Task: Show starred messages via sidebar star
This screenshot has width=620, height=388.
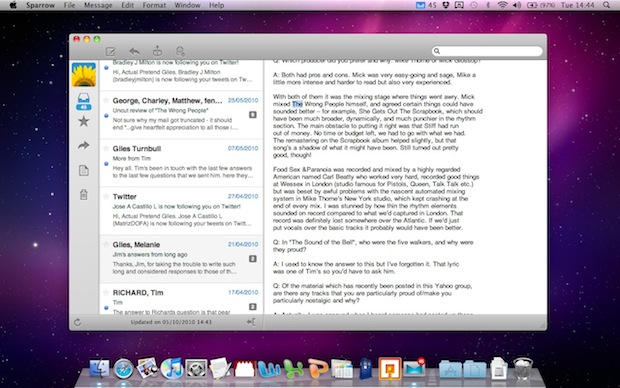Action: (83, 121)
